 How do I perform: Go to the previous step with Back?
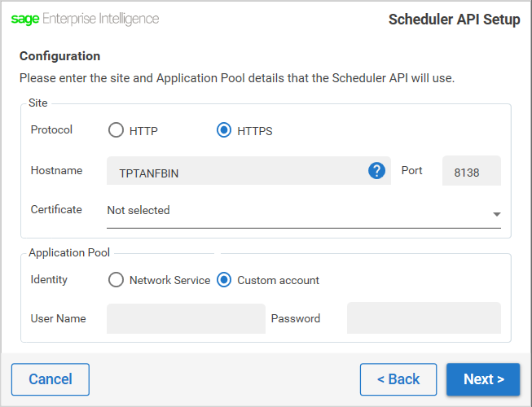[398, 379]
